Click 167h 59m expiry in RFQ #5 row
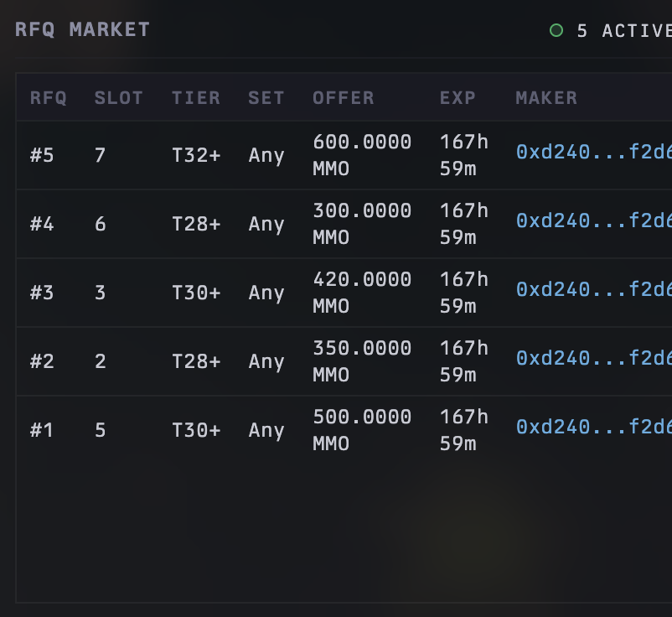Image resolution: width=672 pixels, height=617 pixels. 464,155
